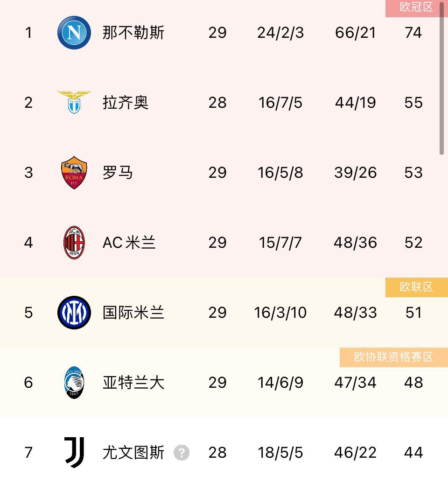Tap the Juventus J logo
448x496 pixels.
(74, 452)
